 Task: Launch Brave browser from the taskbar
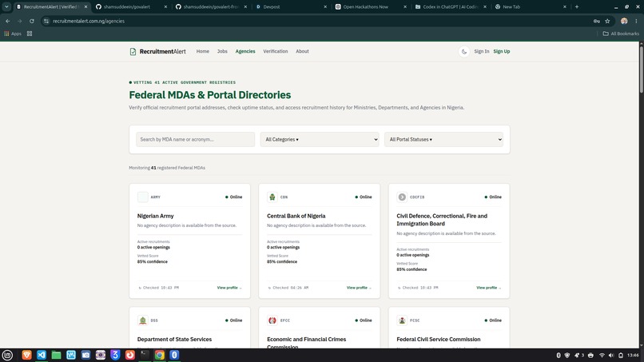point(26,355)
